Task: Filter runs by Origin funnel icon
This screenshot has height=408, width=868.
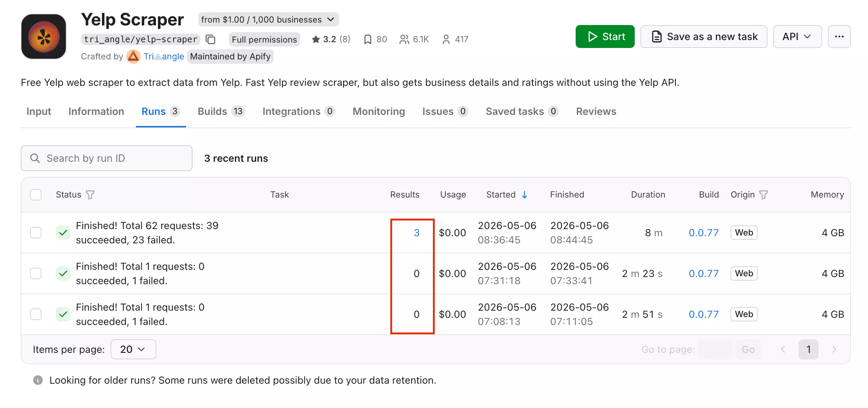Action: 764,195
